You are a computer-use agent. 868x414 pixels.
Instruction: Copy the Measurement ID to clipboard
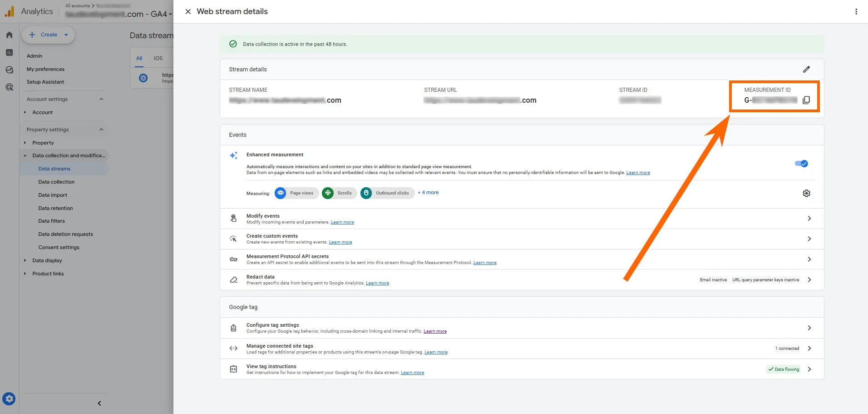[x=806, y=100]
